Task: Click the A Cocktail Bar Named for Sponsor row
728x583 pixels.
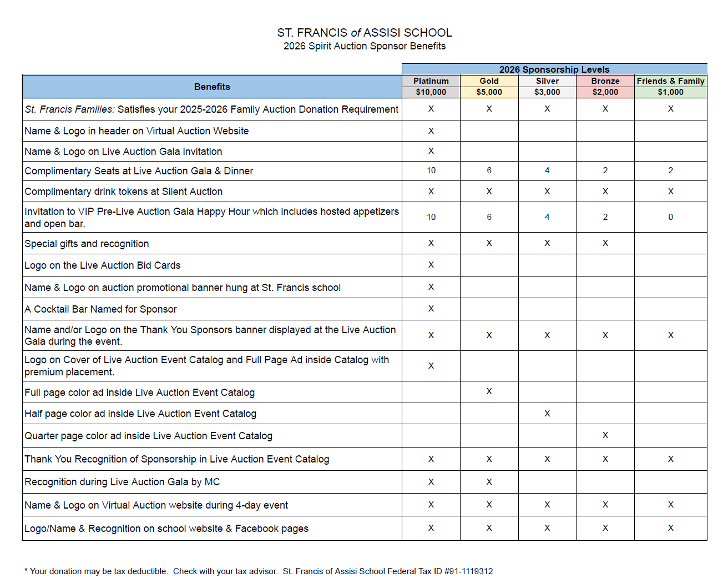Action: pyautogui.click(x=100, y=309)
